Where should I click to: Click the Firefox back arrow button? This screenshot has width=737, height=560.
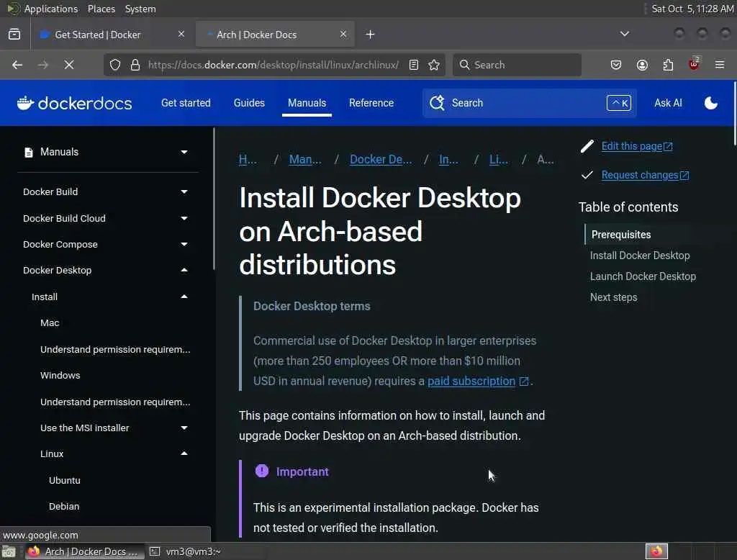coord(17,65)
